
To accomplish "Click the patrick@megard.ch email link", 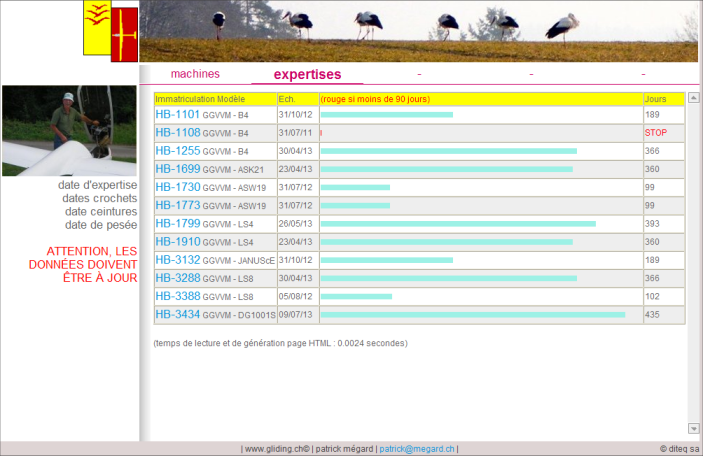I will [x=417, y=449].
